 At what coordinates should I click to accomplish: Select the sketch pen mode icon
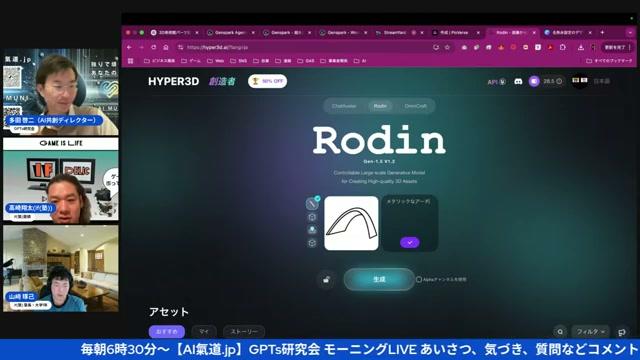(312, 203)
